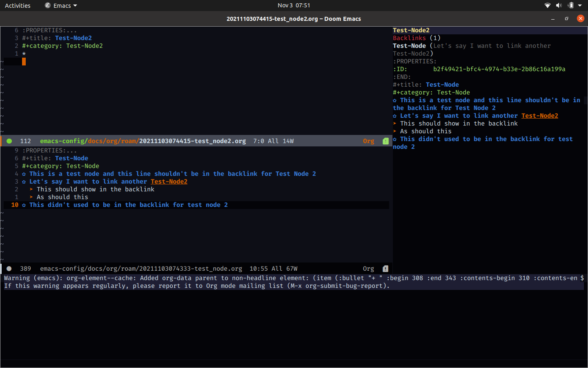
Task: Collapse the 'Let's say I want to link' heading
Action: [x=24, y=181]
